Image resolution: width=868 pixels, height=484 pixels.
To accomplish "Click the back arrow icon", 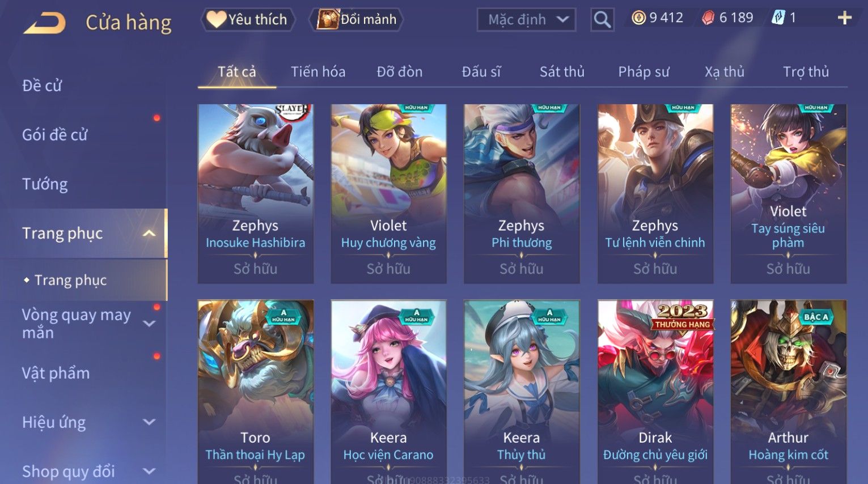I will click(44, 23).
